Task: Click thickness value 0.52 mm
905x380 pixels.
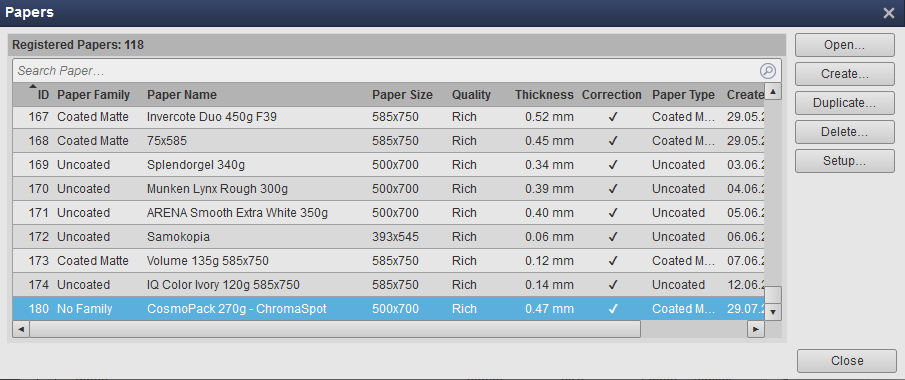Action: (549, 117)
